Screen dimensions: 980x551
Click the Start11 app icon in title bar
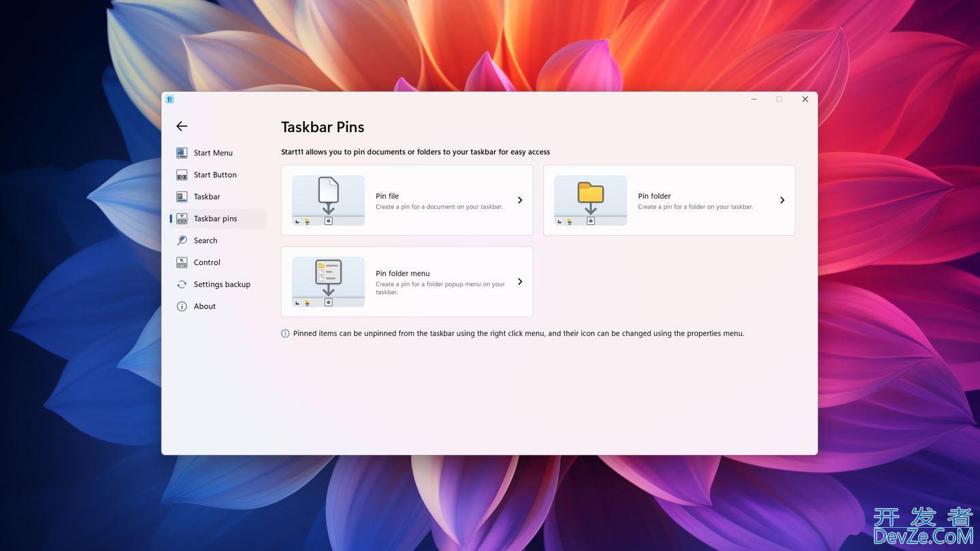(170, 99)
